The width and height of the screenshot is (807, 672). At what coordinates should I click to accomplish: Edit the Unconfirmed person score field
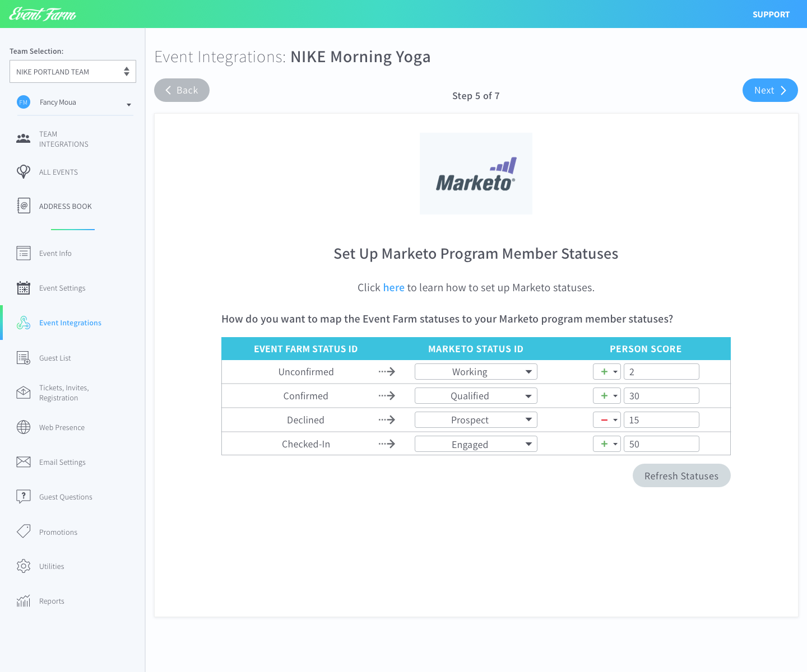click(x=661, y=372)
